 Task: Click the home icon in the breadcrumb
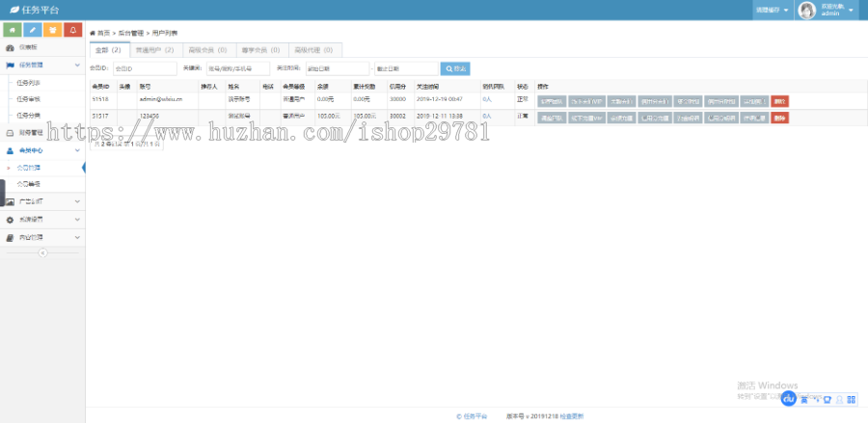(93, 33)
